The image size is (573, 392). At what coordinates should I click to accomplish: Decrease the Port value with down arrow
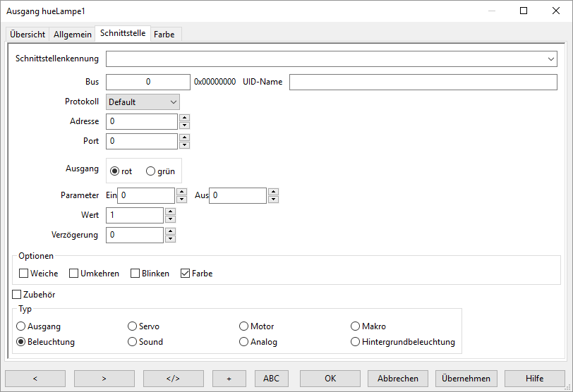tap(184, 145)
